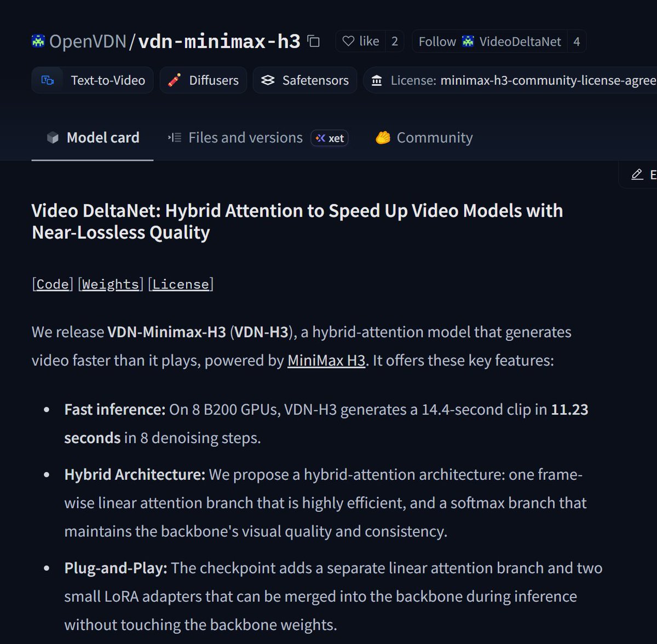Image resolution: width=657 pixels, height=644 pixels.
Task: Select the Safetensors tag
Action: click(305, 80)
